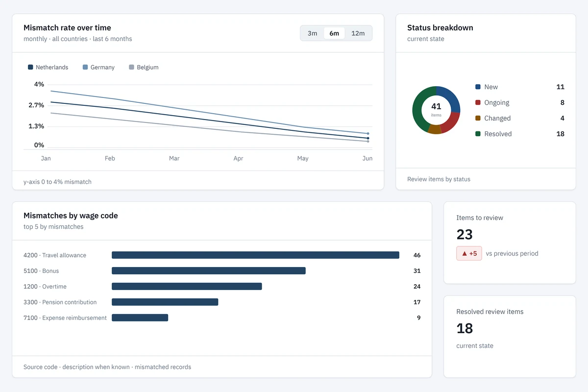Click the donut chart center showing 41 items
Viewport: 588px width, 392px height.
(436, 110)
